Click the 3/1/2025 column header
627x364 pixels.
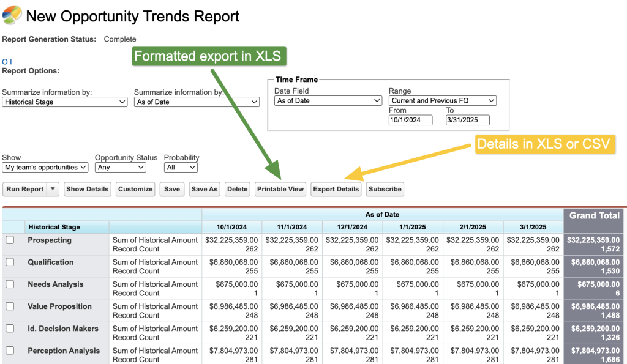533,227
